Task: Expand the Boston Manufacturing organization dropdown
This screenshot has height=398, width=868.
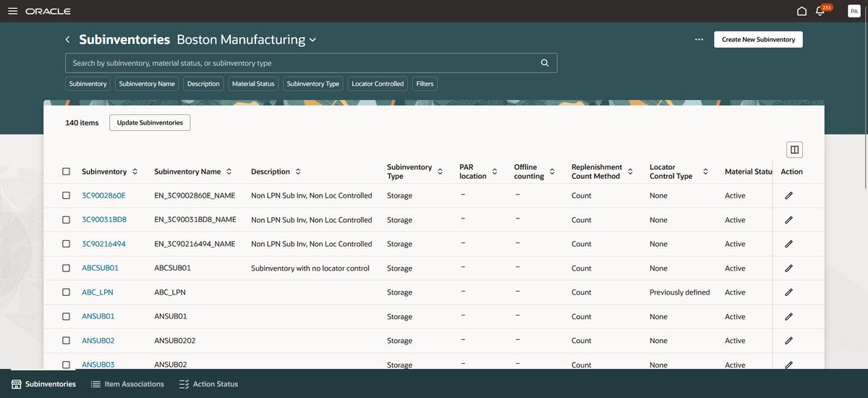Action: point(312,40)
